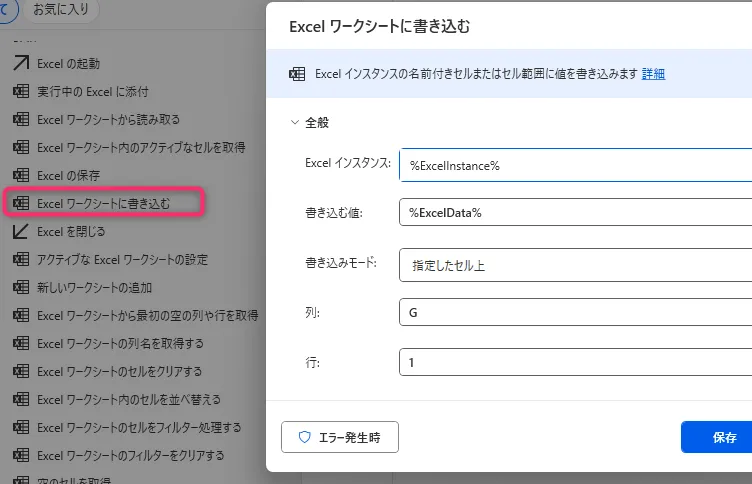Click the 行 field containing 1

575,362
